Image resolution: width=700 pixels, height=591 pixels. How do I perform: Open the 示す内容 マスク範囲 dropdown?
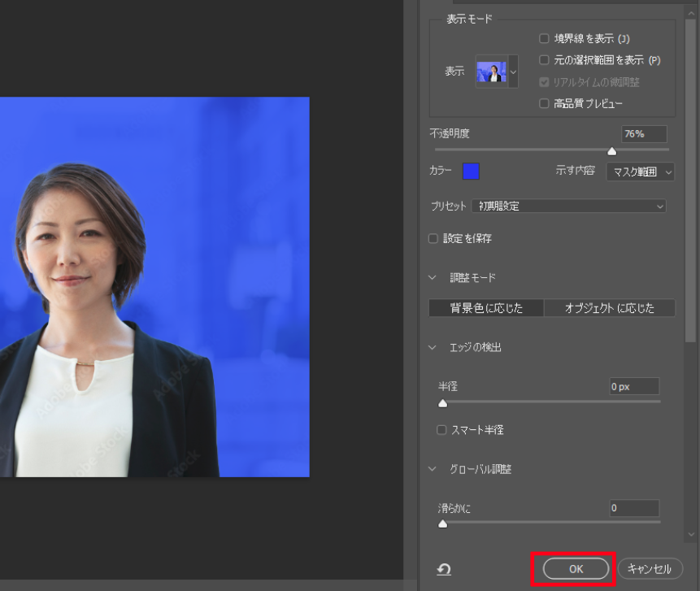[640, 172]
